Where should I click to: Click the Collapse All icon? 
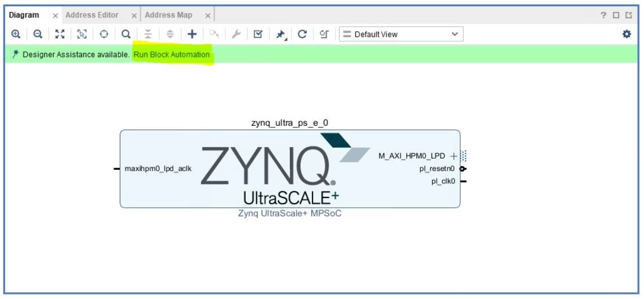coord(148,34)
